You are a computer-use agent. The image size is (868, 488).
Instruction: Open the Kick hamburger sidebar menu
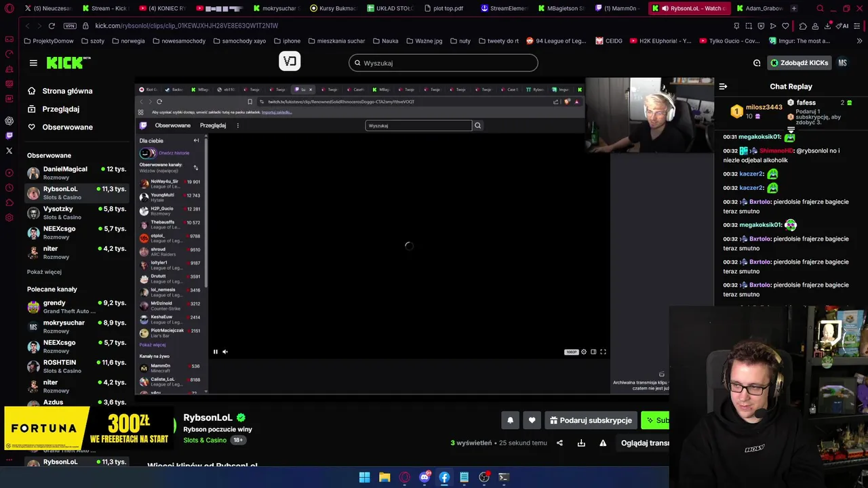tap(33, 63)
